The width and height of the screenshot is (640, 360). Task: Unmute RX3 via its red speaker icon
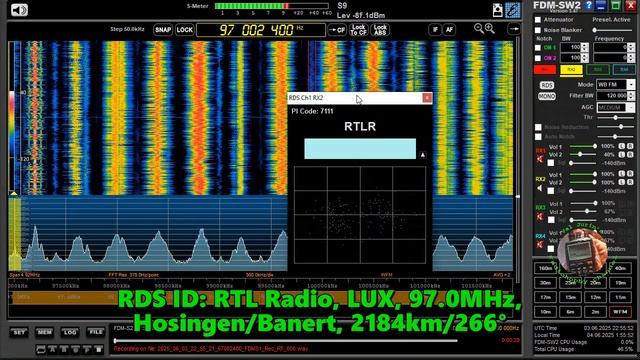click(540, 217)
